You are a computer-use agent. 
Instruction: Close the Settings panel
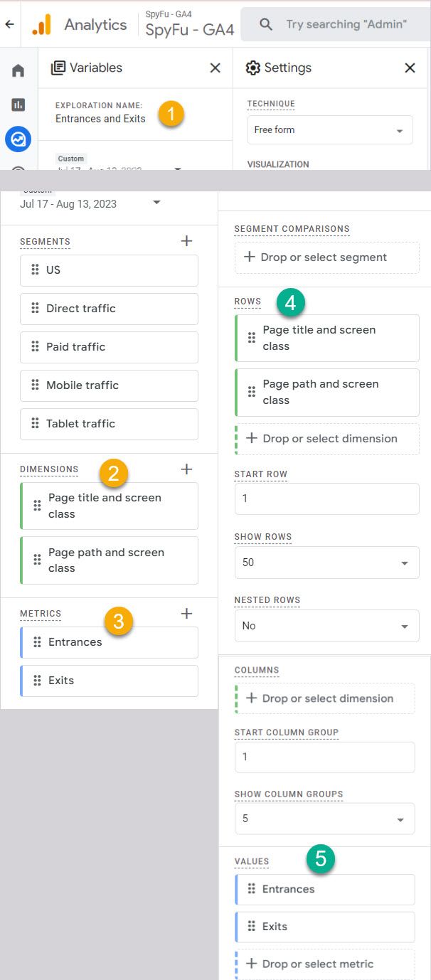(410, 68)
